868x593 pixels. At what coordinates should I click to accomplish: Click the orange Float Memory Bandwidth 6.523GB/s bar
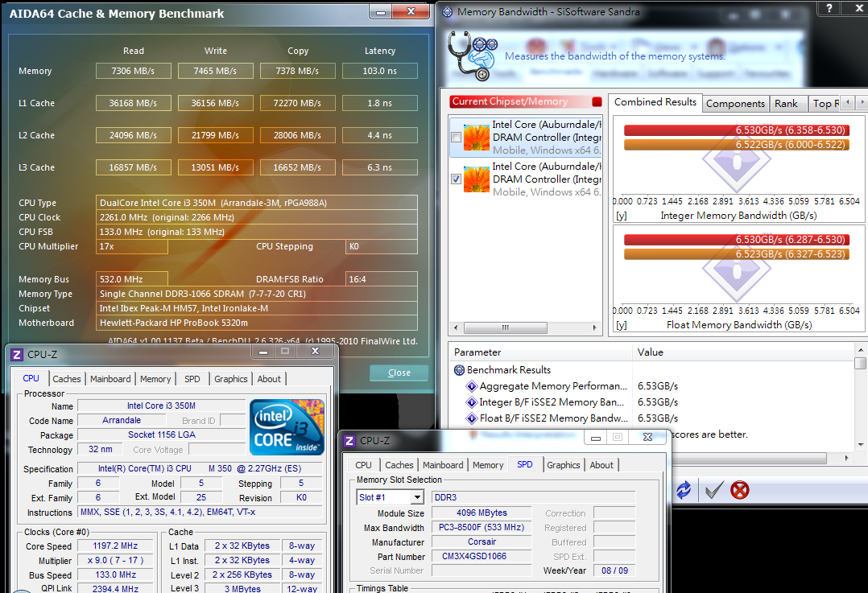[x=736, y=254]
